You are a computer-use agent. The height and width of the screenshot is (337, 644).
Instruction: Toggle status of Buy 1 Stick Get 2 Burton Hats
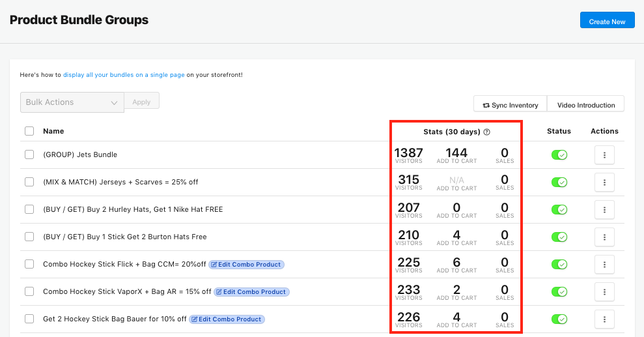click(x=559, y=237)
